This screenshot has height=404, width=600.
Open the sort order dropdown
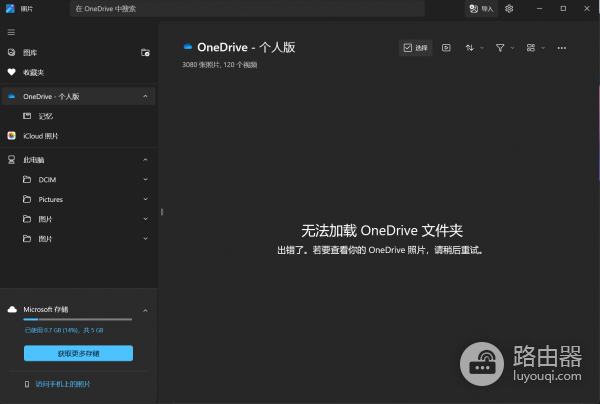[x=474, y=48]
